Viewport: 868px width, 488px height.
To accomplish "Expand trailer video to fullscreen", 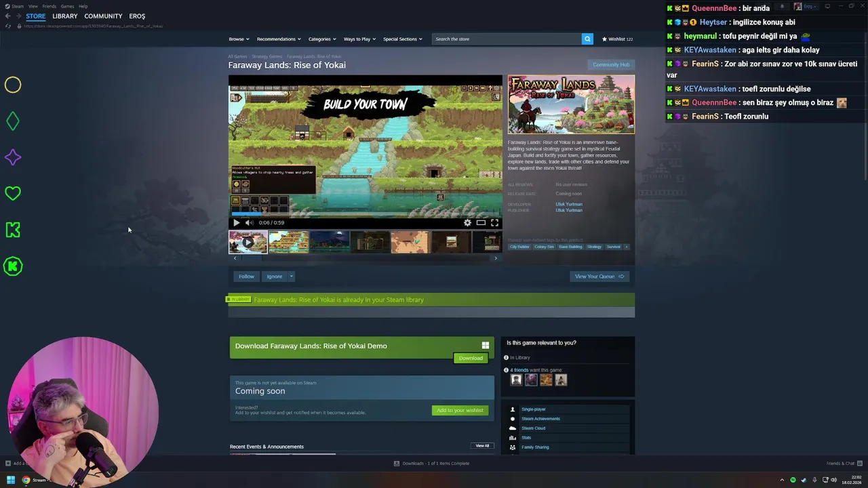I will [494, 222].
